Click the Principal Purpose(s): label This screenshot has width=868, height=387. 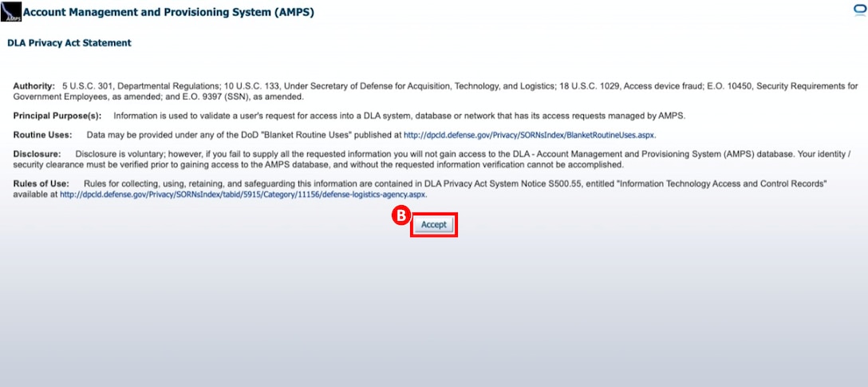[x=57, y=116]
